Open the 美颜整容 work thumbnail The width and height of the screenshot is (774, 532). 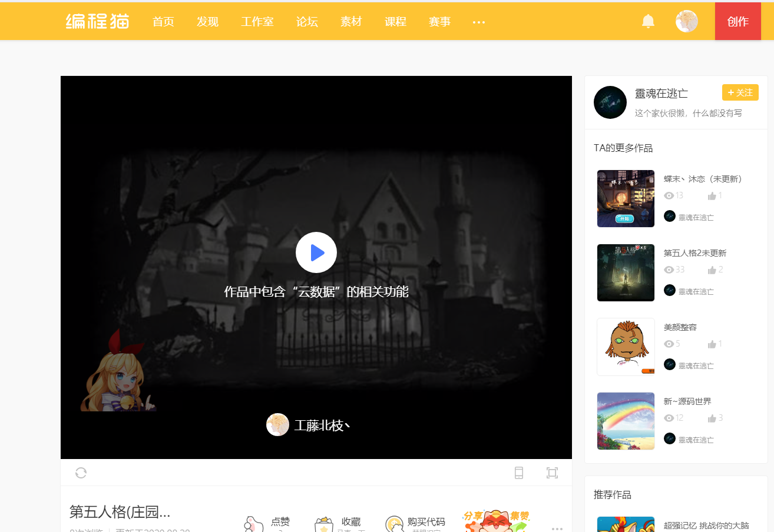(626, 347)
